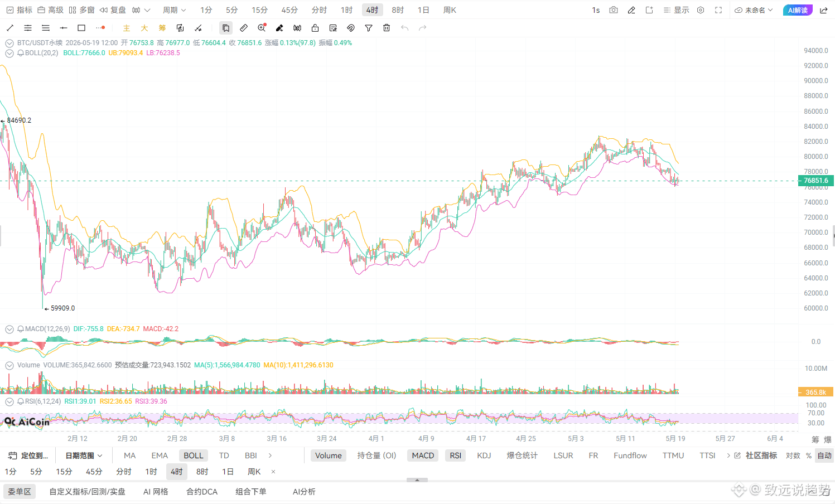
Task: Take a chart screenshot with camera icon
Action: [x=614, y=10]
